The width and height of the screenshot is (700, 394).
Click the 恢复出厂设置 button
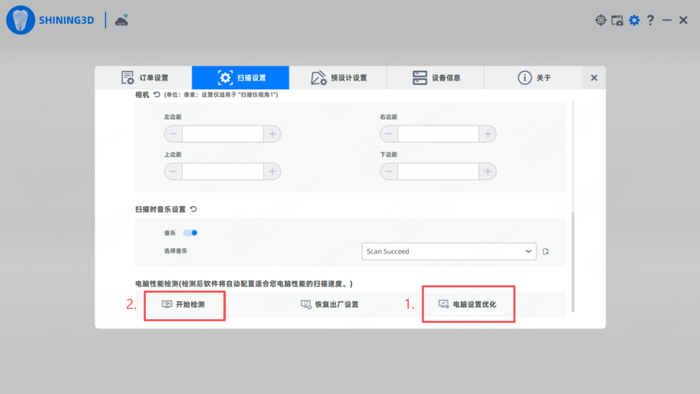coord(329,304)
